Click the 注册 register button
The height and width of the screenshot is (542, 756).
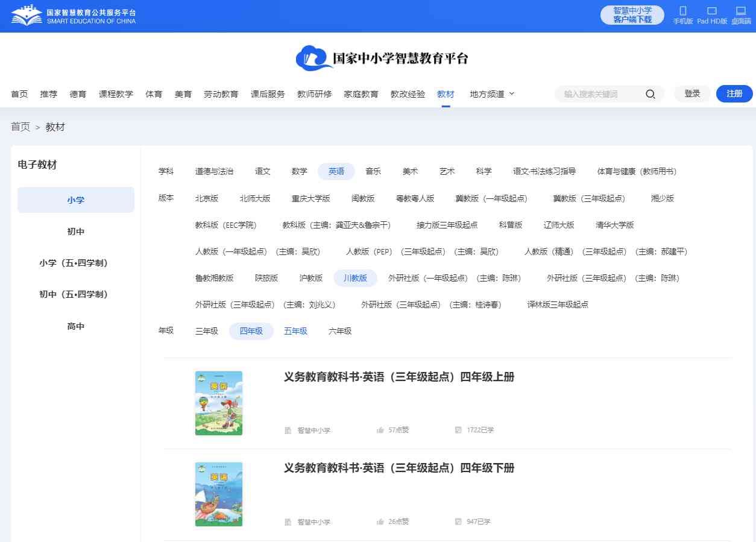tap(734, 94)
